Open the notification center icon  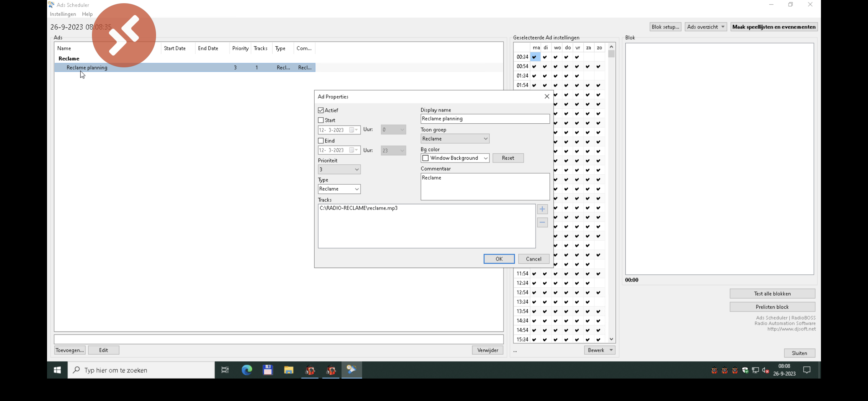(807, 370)
